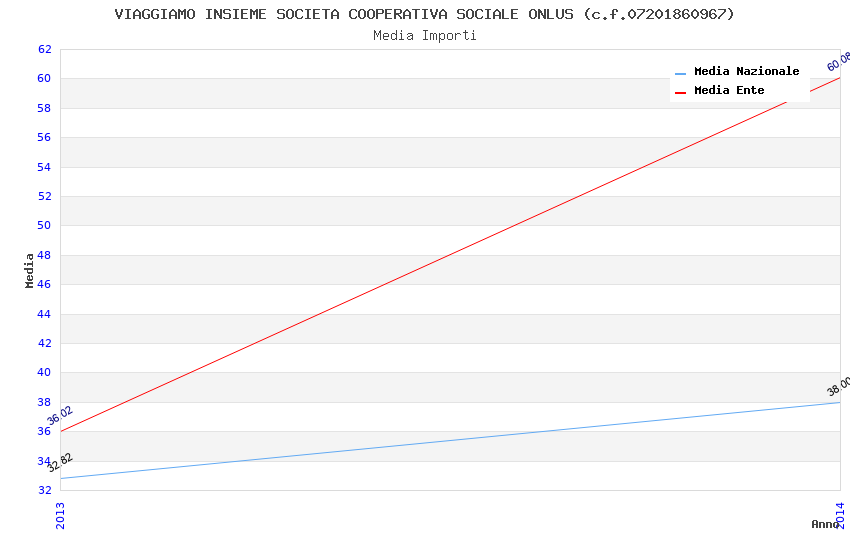Click the 38.00 data label
The width and height of the screenshot is (850, 550).
click(838, 387)
